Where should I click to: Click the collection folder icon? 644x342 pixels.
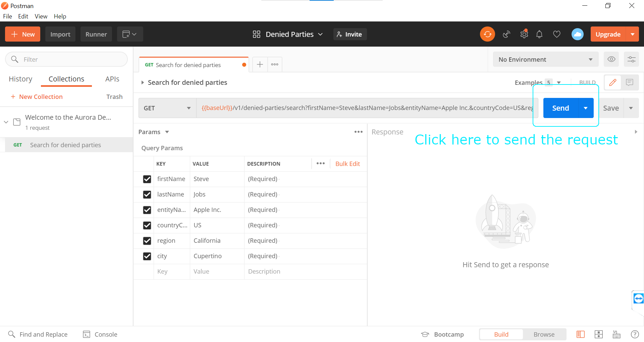point(17,122)
